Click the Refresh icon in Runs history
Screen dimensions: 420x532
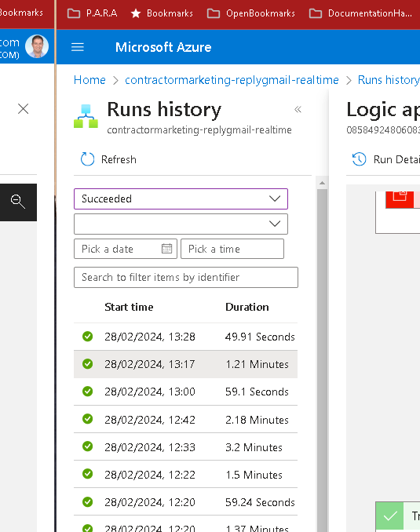pyautogui.click(x=87, y=159)
